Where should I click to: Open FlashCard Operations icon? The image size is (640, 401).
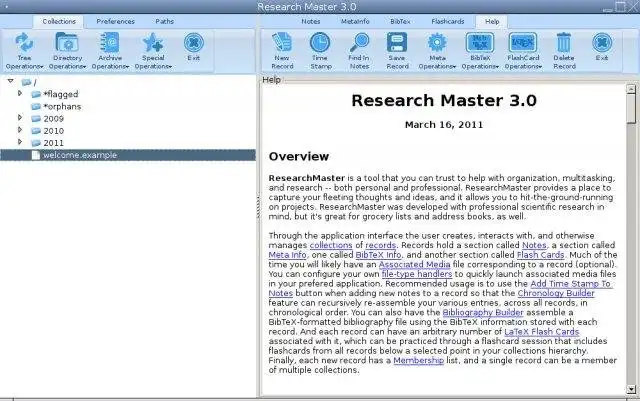click(523, 42)
